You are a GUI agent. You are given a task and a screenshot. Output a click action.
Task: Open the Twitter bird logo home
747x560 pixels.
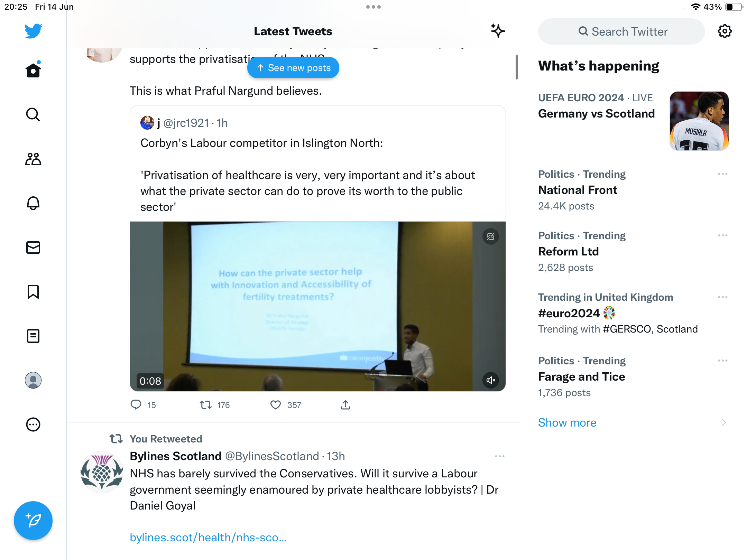(33, 31)
